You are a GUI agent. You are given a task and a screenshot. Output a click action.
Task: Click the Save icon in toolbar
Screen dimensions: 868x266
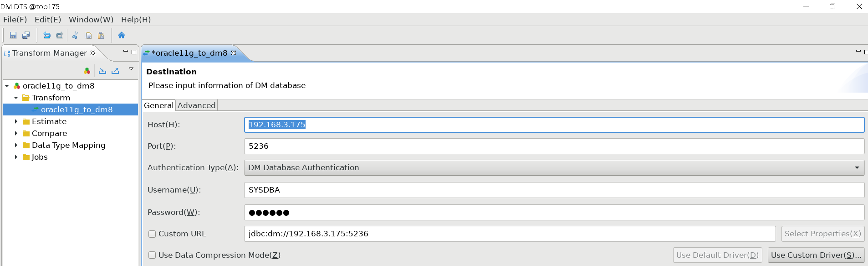click(13, 35)
